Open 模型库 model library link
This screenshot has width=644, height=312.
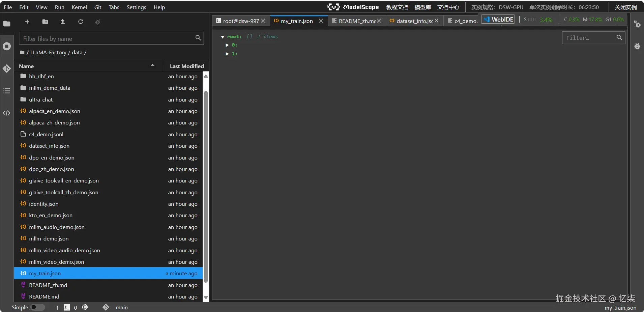[422, 7]
